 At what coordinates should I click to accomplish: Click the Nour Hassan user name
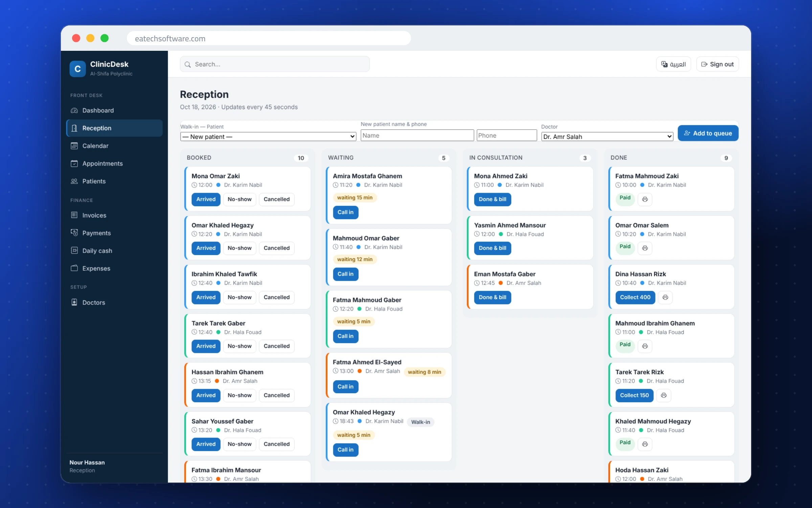coord(87,463)
